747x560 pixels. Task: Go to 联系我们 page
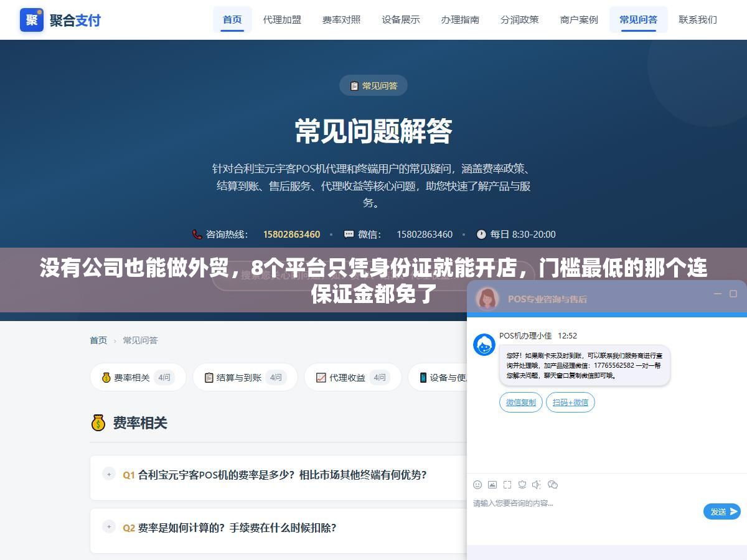698,19
